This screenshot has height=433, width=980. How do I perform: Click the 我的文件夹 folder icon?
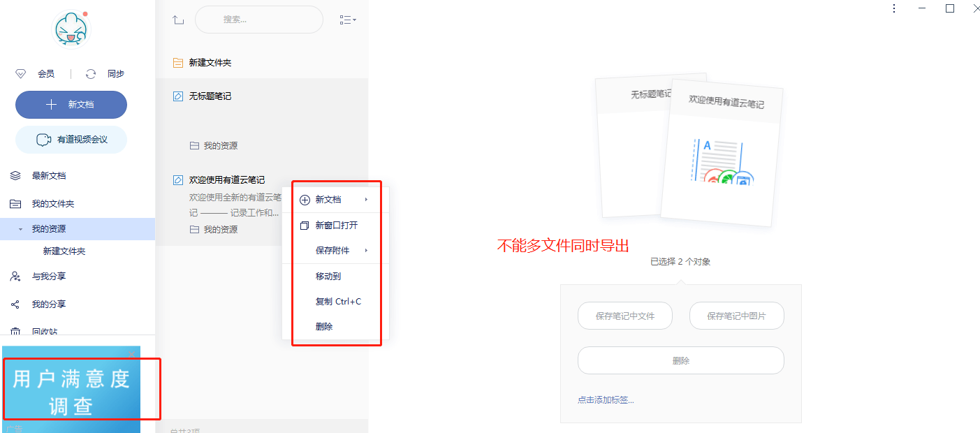(x=15, y=204)
